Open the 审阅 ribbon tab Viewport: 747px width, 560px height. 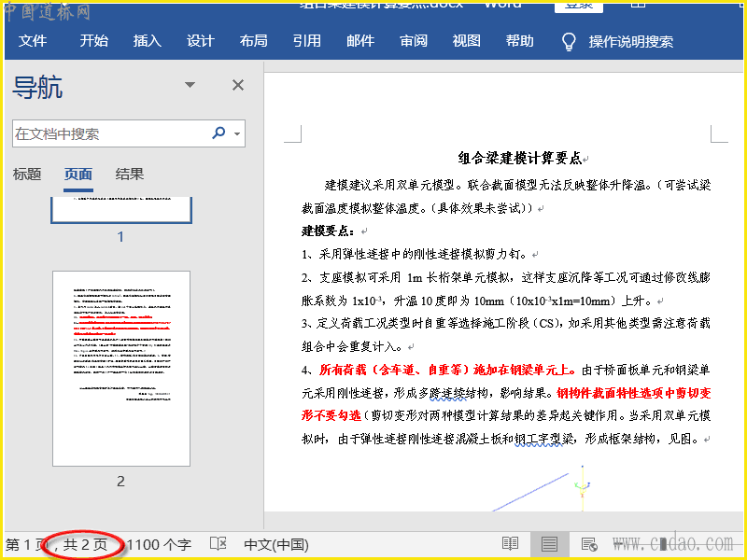[x=414, y=41]
